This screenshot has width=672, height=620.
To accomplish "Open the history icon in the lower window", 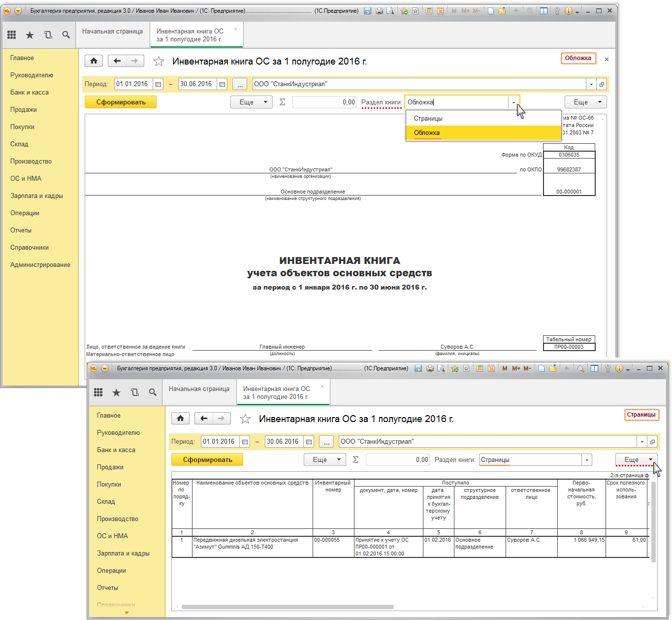I will (134, 392).
